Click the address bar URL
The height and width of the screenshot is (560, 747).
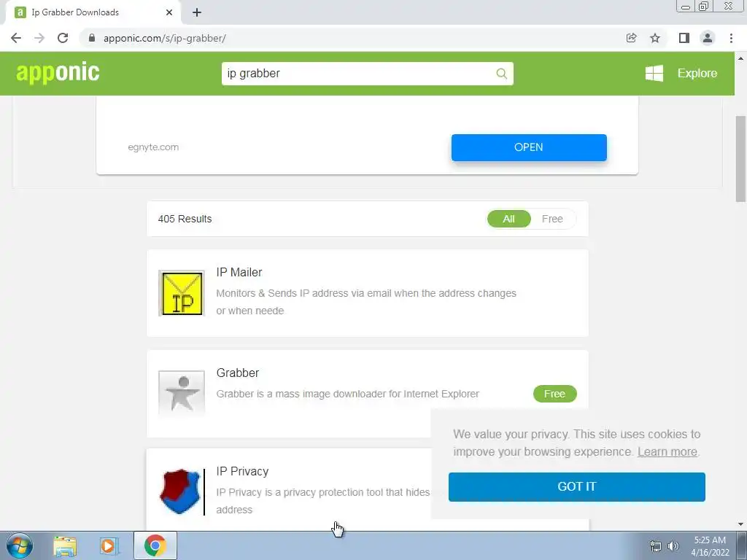click(165, 38)
